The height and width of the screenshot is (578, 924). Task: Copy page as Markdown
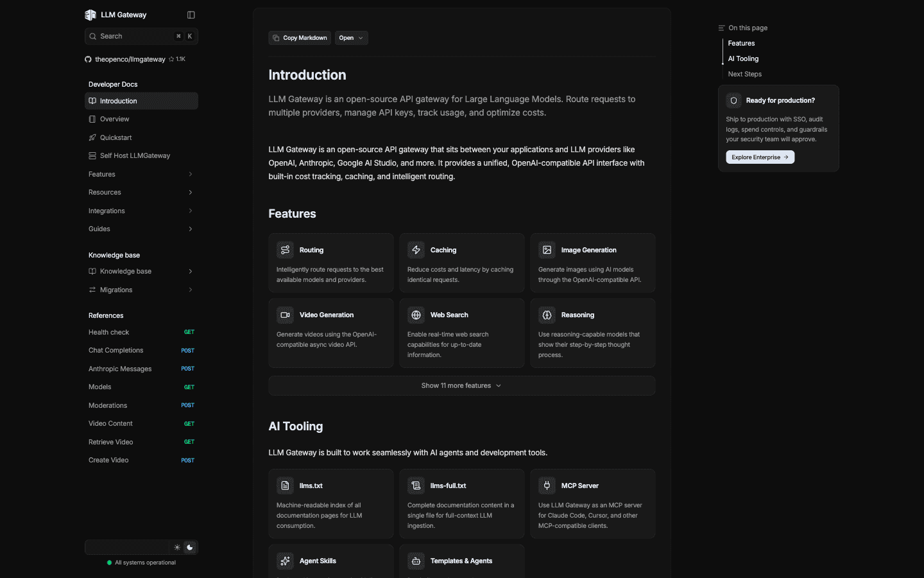pos(300,38)
